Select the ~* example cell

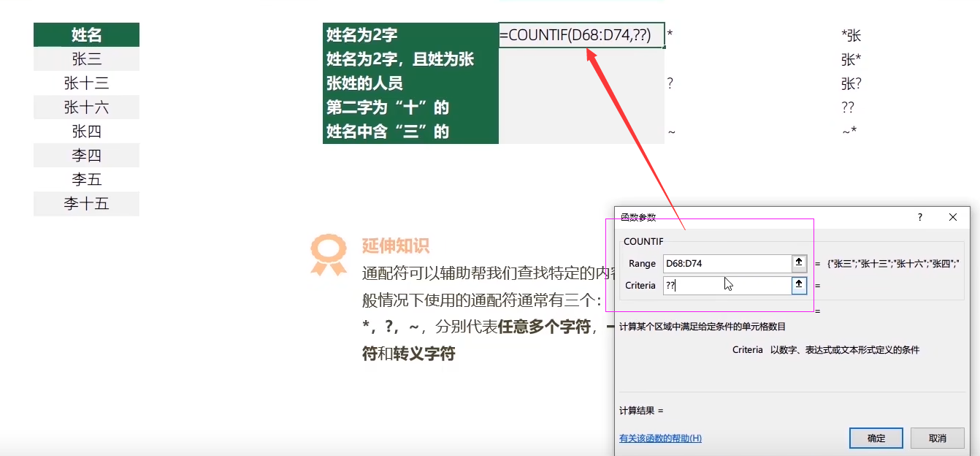[849, 132]
